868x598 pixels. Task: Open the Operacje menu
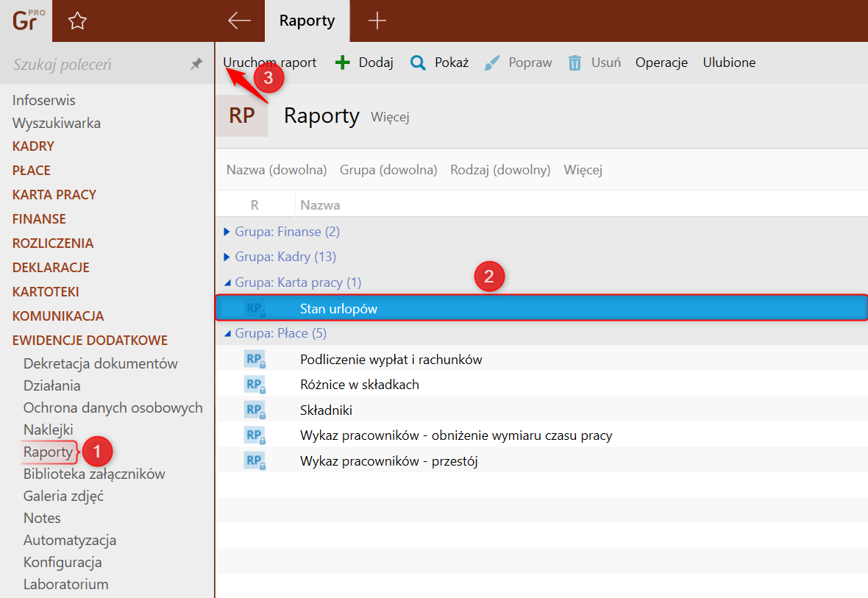coord(661,63)
